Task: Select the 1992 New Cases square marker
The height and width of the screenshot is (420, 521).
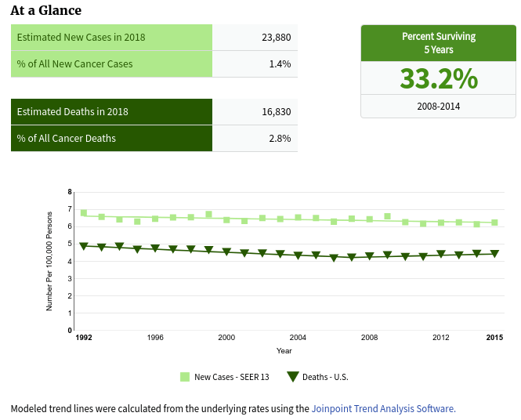Action: 84,213
